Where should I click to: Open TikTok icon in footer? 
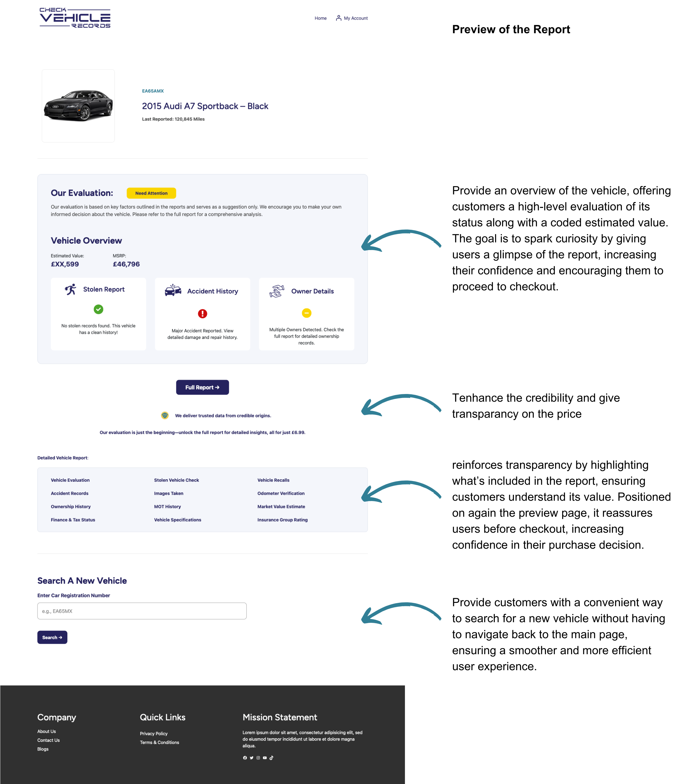[271, 758]
